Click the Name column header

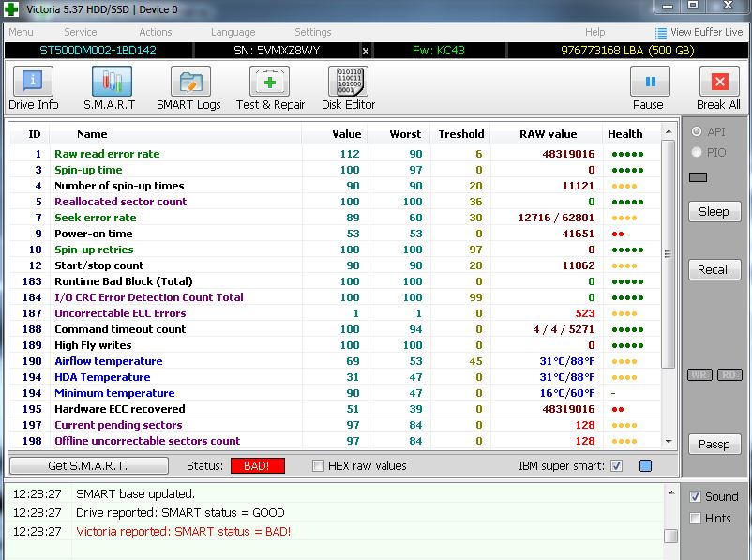(92, 134)
